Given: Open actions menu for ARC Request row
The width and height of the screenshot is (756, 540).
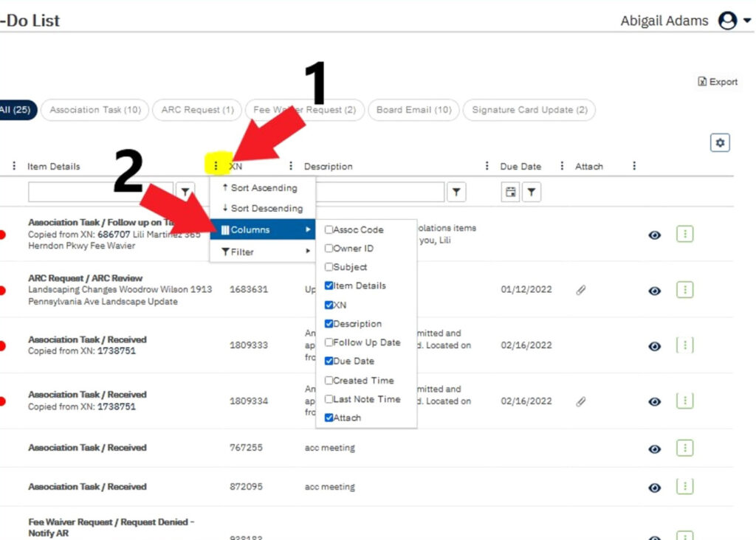Looking at the screenshot, I should click(684, 290).
